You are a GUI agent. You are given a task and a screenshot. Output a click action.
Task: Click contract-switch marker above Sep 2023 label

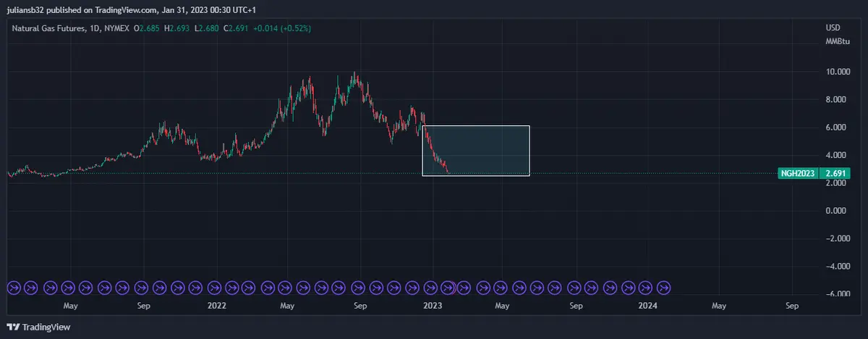[574, 288]
